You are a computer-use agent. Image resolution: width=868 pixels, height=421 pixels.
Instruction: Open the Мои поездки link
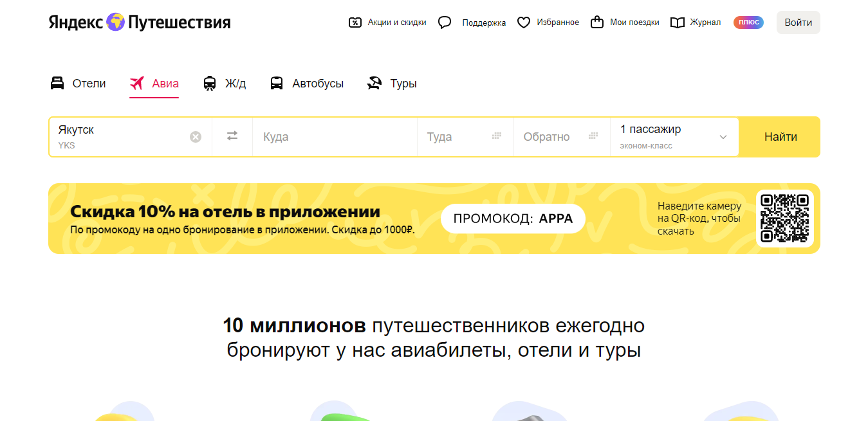[x=634, y=22]
